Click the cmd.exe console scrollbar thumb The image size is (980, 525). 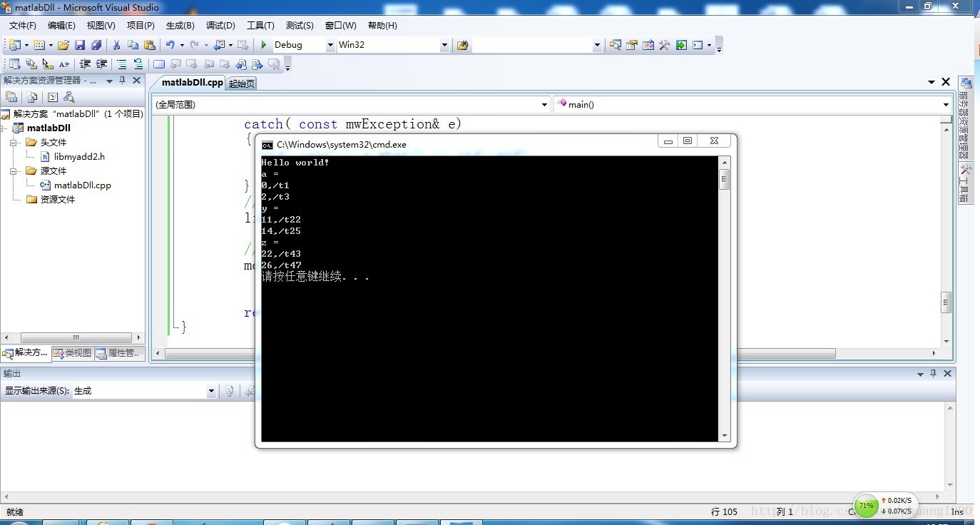(x=725, y=179)
